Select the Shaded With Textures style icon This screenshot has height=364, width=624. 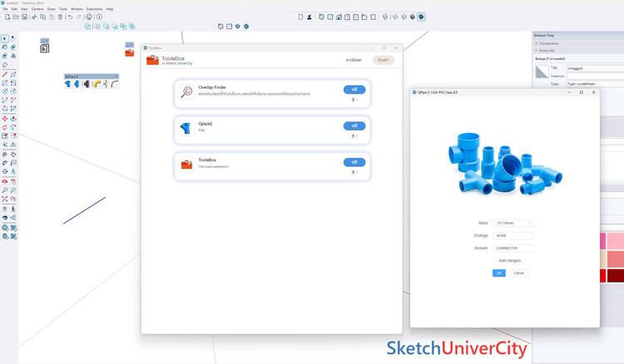click(x=421, y=17)
